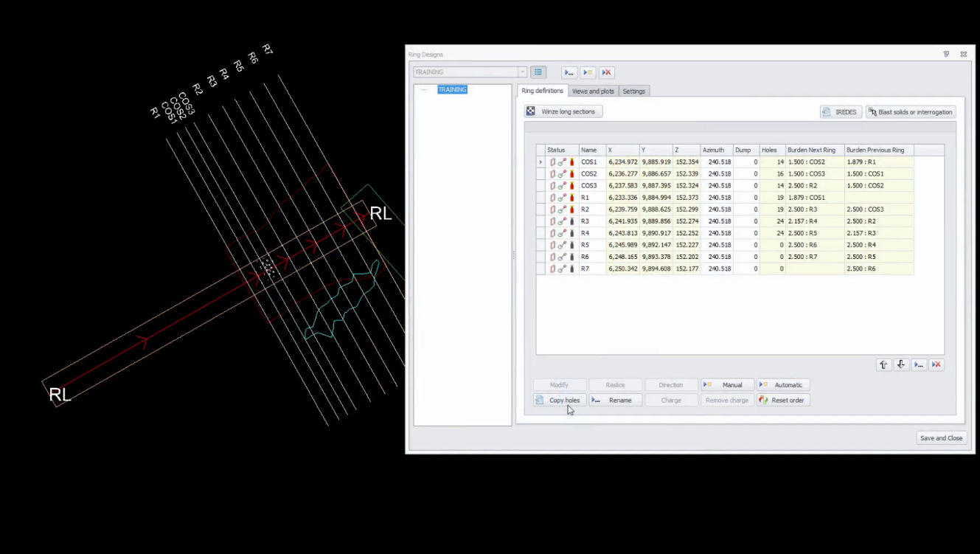
Task: Switch to the Ring definitions tab
Action: click(542, 91)
